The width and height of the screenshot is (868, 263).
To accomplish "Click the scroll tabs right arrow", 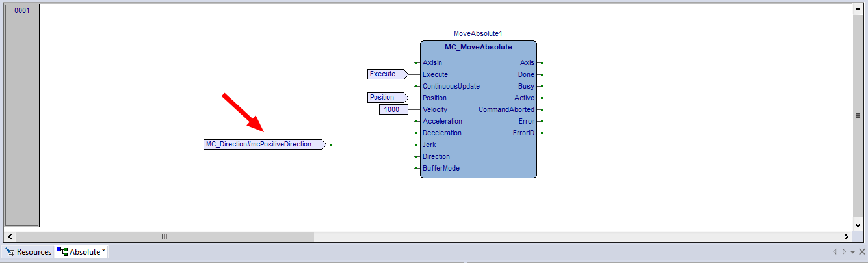I will tap(843, 252).
